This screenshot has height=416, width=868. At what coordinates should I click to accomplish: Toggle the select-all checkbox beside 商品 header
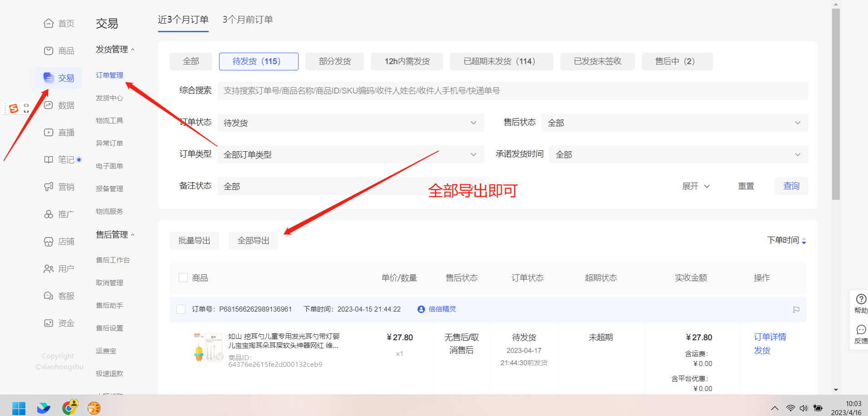183,277
